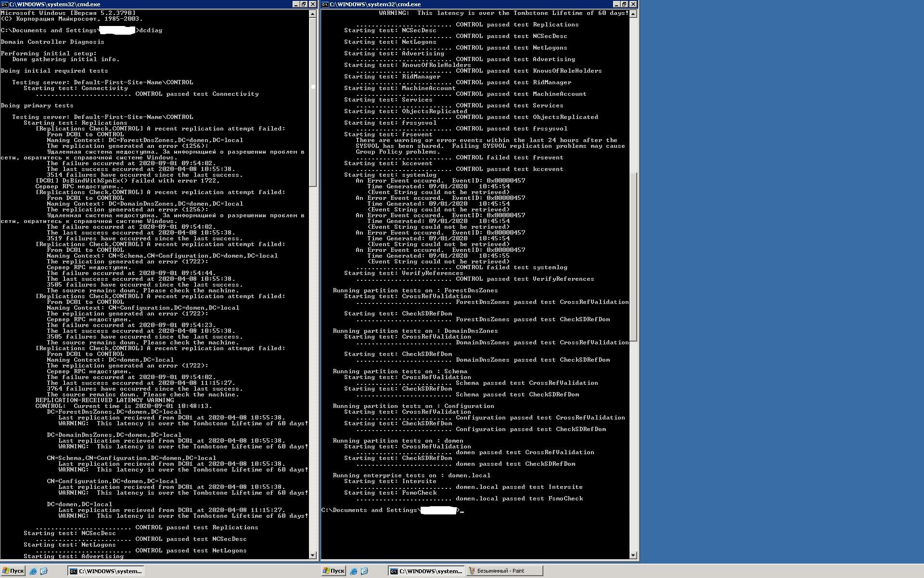This screenshot has height=578, width=924.
Task: Click 'REPLICATION-RECEIVED LATENCY WARNING' line
Action: [104, 400]
